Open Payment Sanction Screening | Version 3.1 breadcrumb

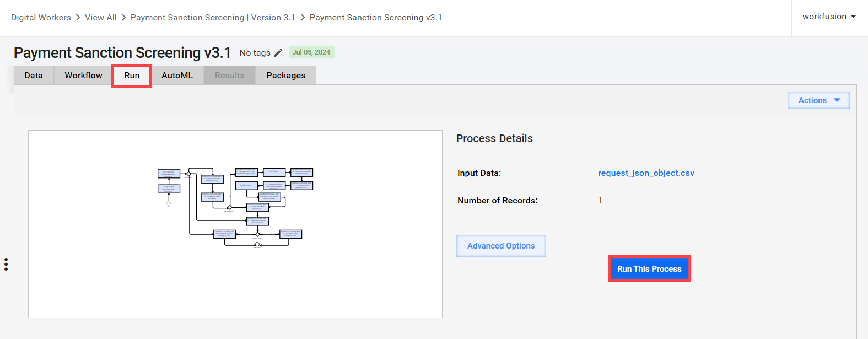(213, 18)
